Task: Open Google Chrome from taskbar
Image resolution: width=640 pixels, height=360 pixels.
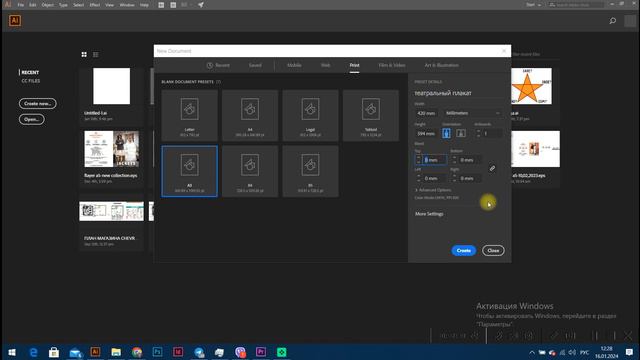Action: pyautogui.click(x=137, y=352)
